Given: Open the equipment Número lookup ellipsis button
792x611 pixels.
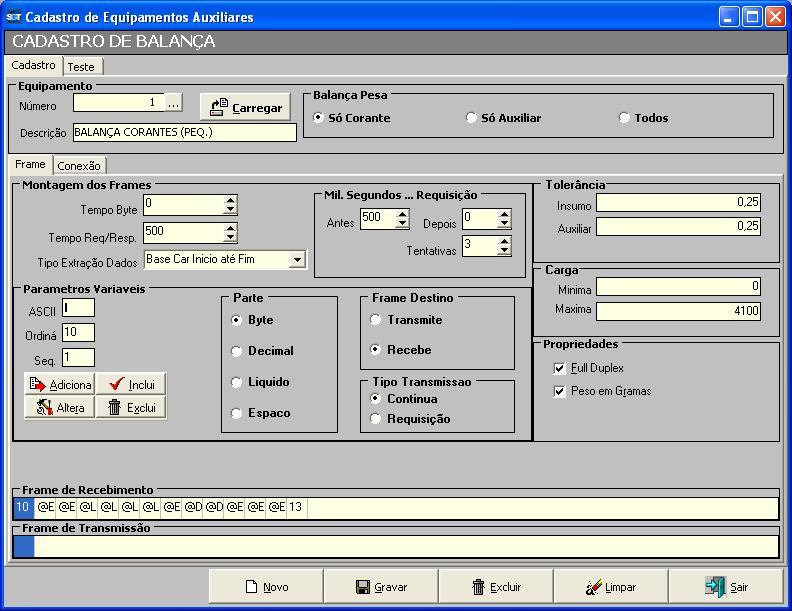Looking at the screenshot, I should click(x=174, y=103).
